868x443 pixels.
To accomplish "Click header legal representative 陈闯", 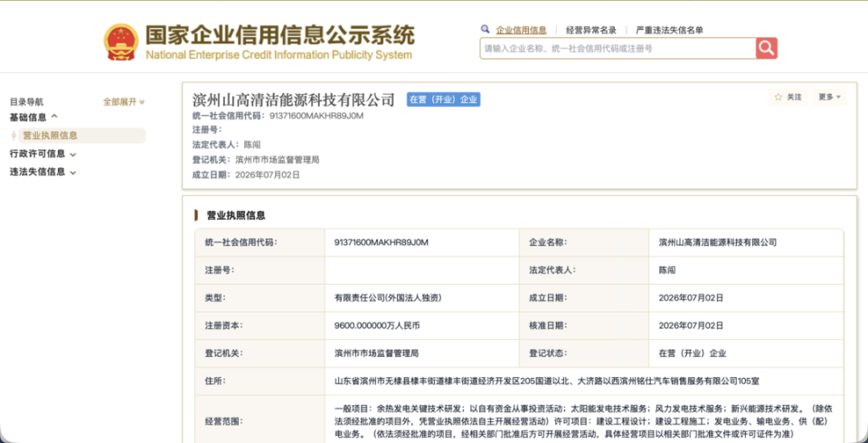I will [x=251, y=145].
